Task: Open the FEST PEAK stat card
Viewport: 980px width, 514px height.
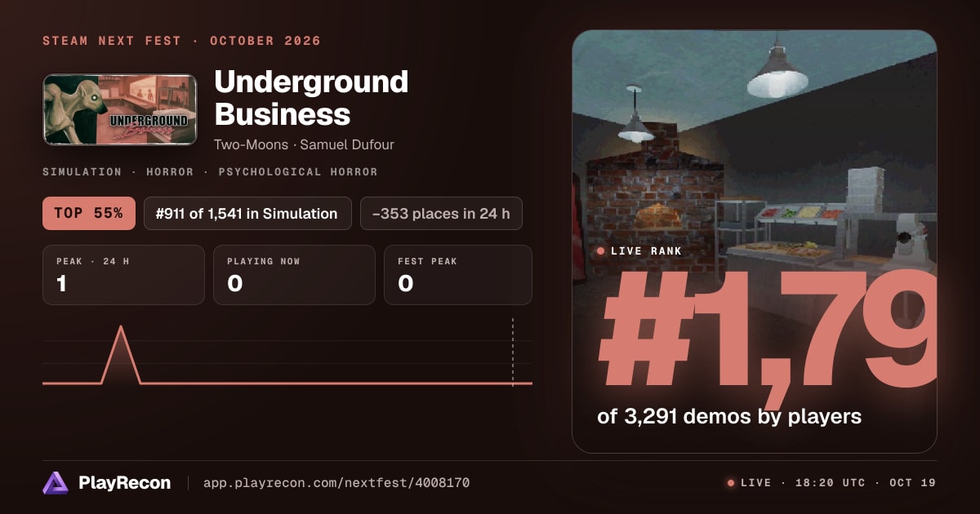Action: point(458,275)
